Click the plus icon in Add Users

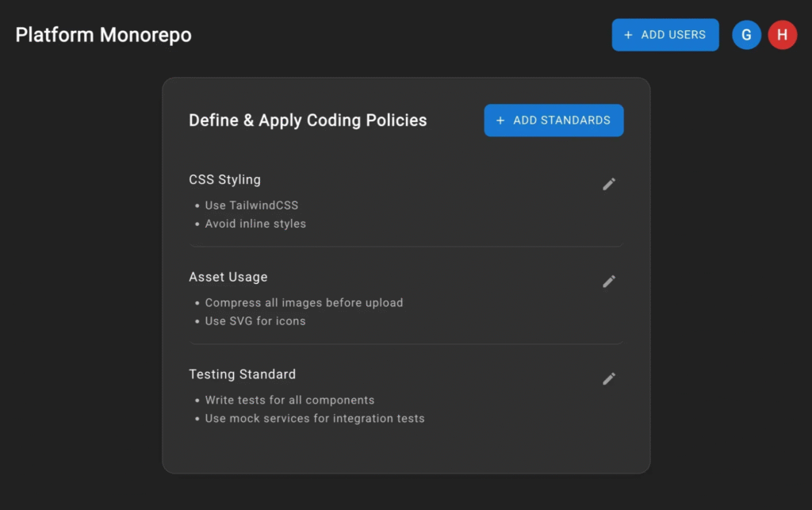628,35
